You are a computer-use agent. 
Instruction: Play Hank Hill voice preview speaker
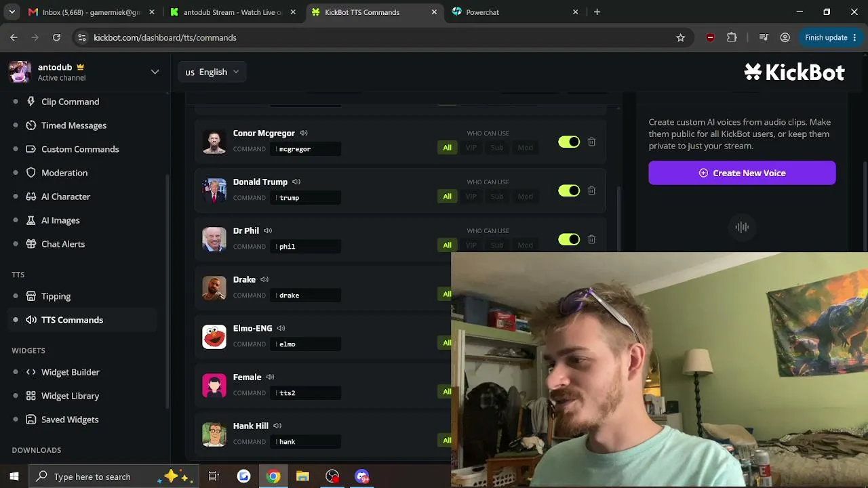[x=277, y=426]
